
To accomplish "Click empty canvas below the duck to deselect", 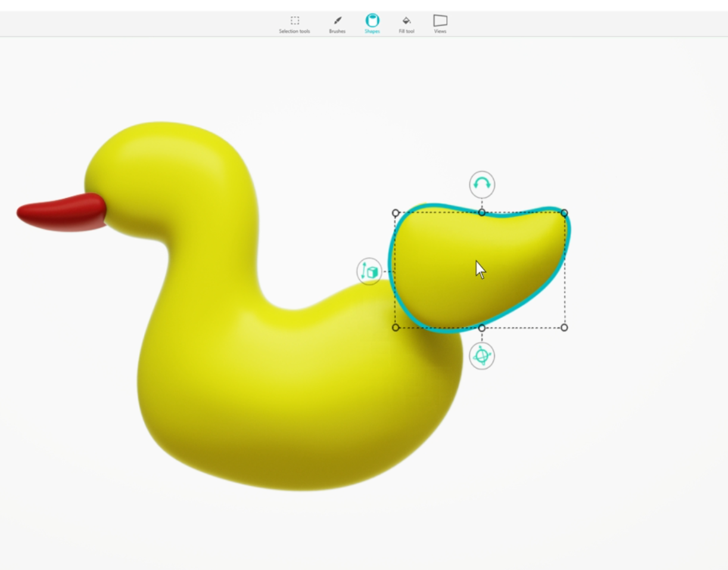I will pos(357,531).
